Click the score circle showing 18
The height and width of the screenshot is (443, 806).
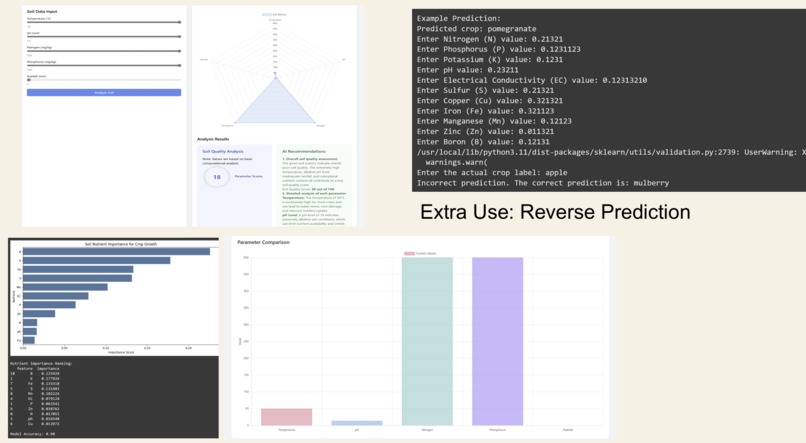click(217, 177)
